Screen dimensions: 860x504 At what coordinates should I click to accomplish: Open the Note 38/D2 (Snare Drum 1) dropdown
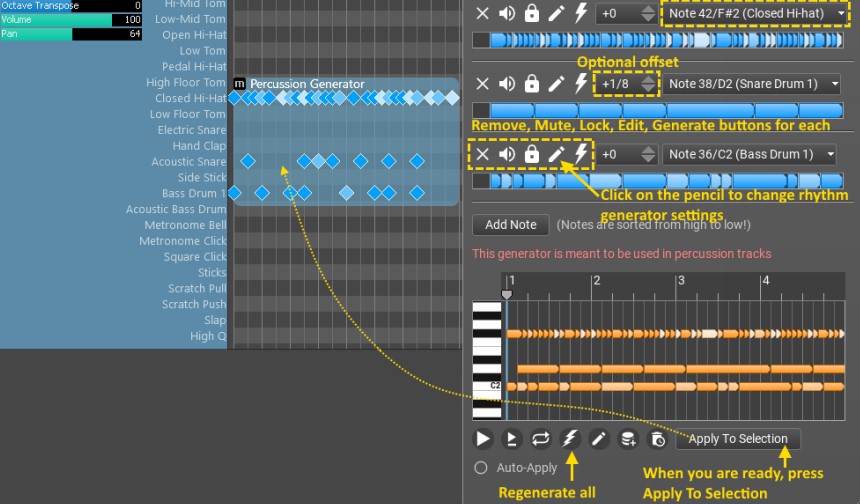tap(753, 84)
